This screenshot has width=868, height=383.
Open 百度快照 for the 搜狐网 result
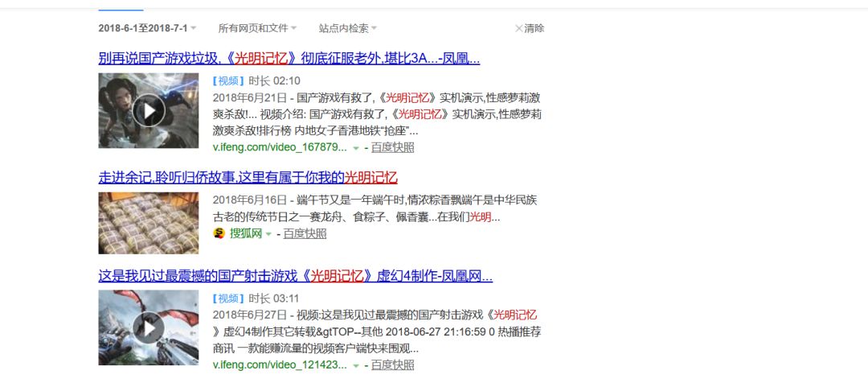(305, 234)
